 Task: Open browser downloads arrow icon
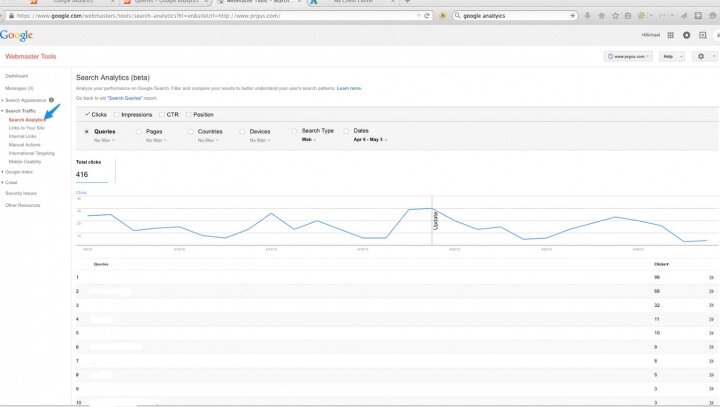coord(587,16)
